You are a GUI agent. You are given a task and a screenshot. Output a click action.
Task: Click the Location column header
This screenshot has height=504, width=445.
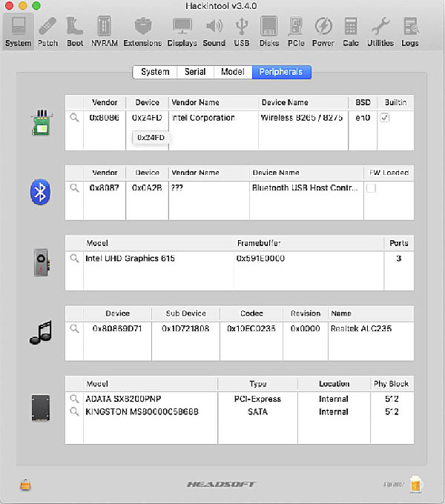pos(334,384)
